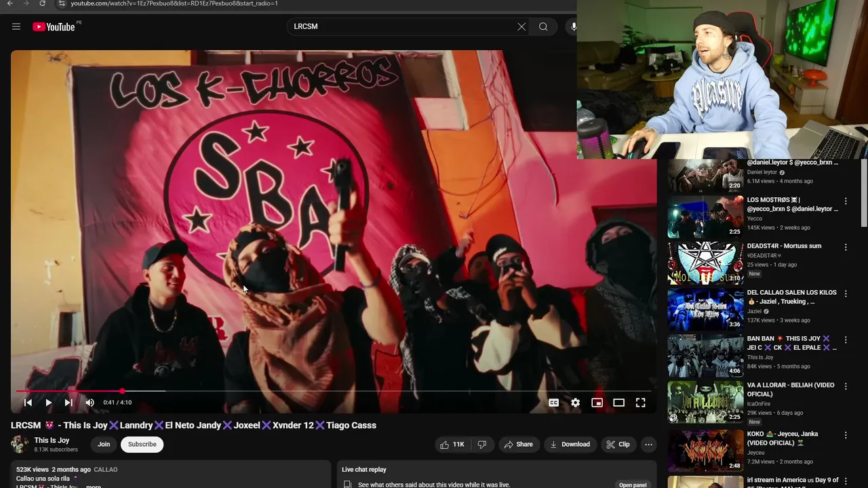Search with your voice microphone icon
868x488 pixels.
[x=573, y=26]
